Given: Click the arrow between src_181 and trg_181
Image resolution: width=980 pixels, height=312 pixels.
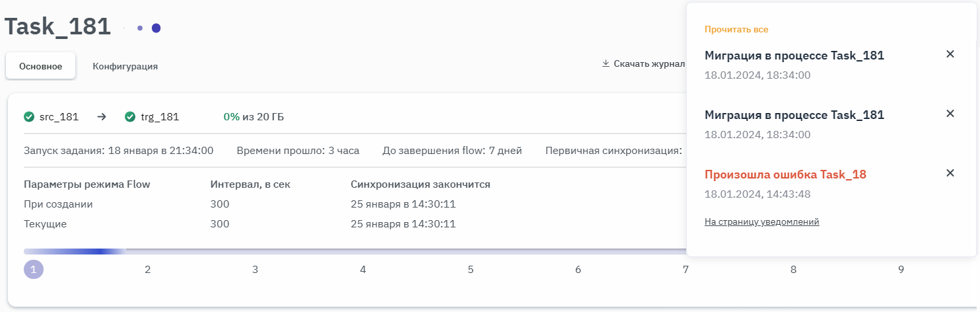Looking at the screenshot, I should point(102,117).
